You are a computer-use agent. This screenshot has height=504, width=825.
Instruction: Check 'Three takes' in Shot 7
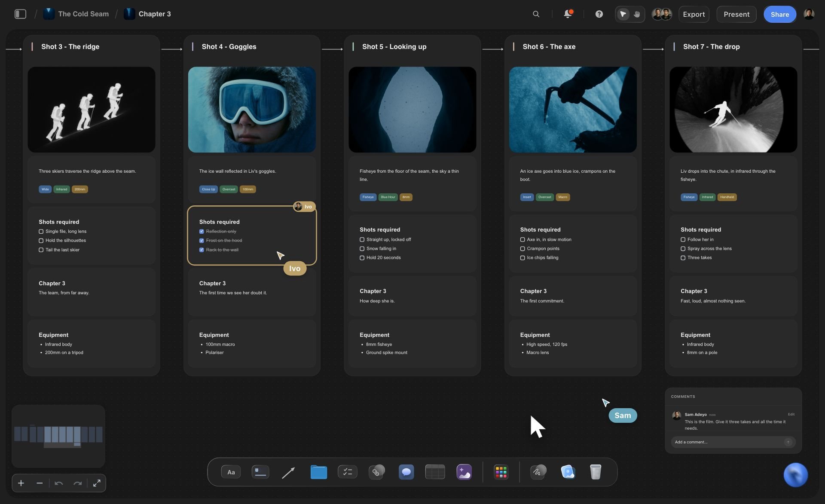[683, 258]
